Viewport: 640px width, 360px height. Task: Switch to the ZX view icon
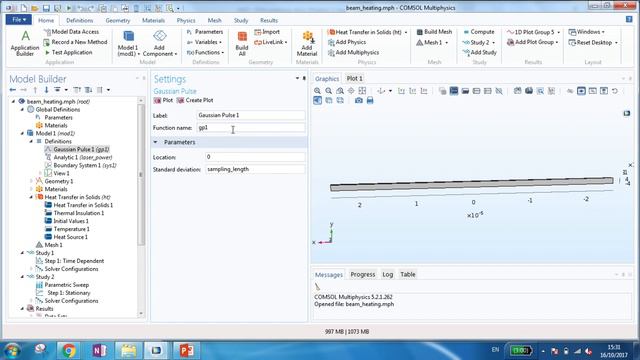click(424, 91)
